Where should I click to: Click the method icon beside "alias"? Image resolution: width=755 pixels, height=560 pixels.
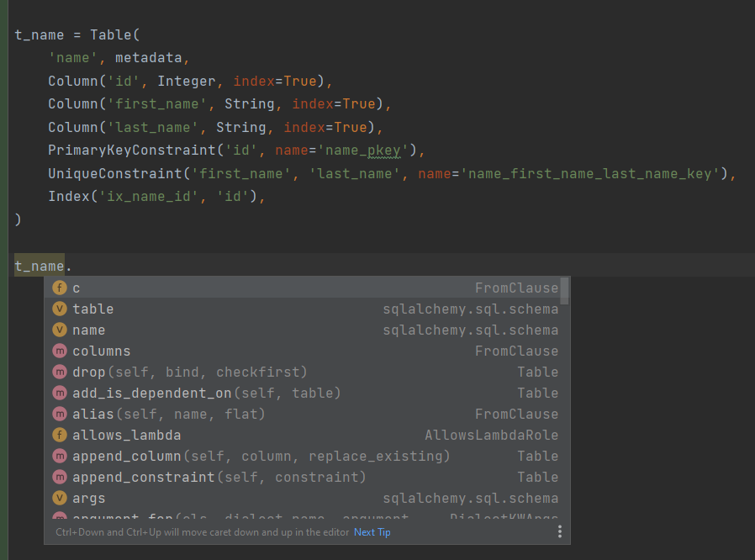(60, 414)
